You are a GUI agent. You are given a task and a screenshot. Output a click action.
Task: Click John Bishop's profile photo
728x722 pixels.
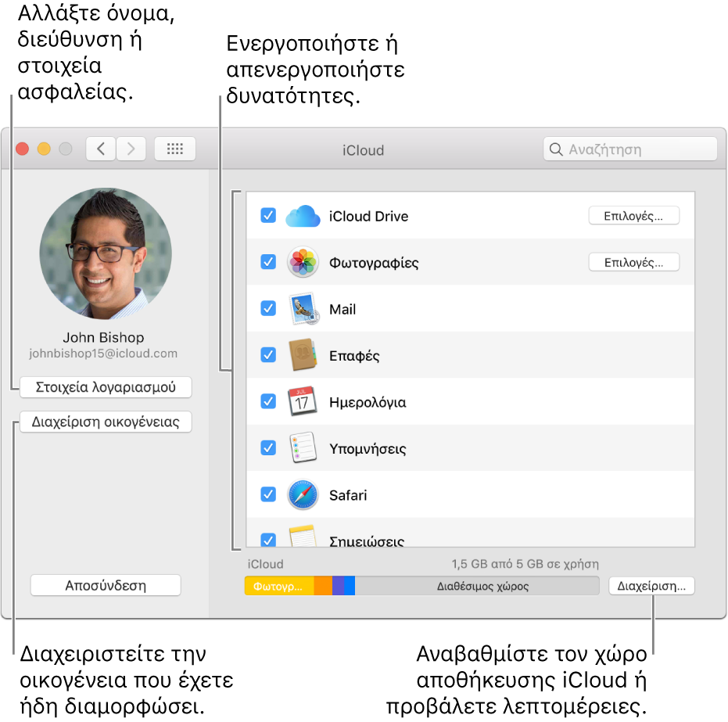point(106,253)
